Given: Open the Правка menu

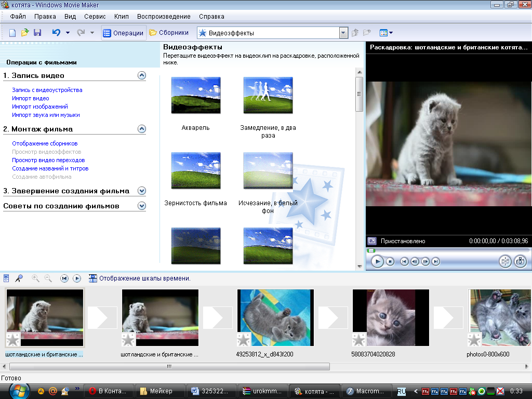Looking at the screenshot, I should (45, 16).
